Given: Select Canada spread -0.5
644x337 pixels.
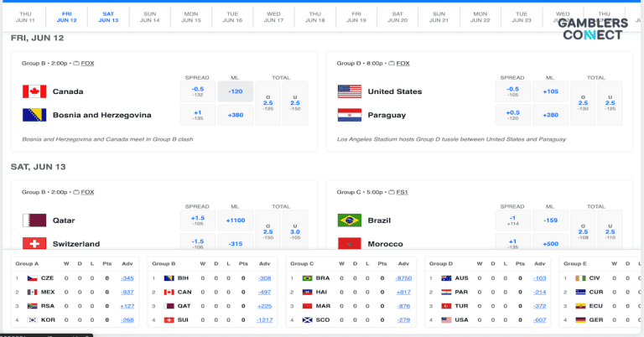Looking at the screenshot, I should click(198, 91).
